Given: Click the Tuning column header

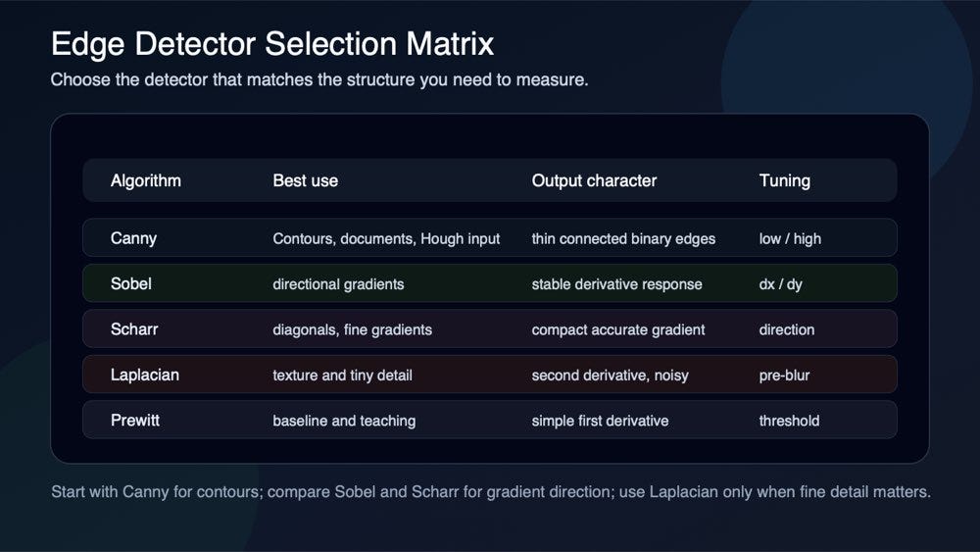Looking at the screenshot, I should tap(784, 181).
